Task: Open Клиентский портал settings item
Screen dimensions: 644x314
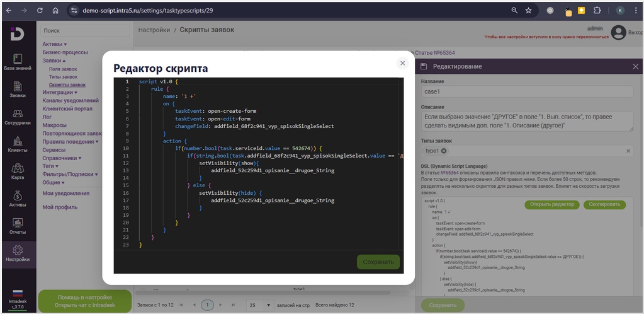Action: coord(67,109)
